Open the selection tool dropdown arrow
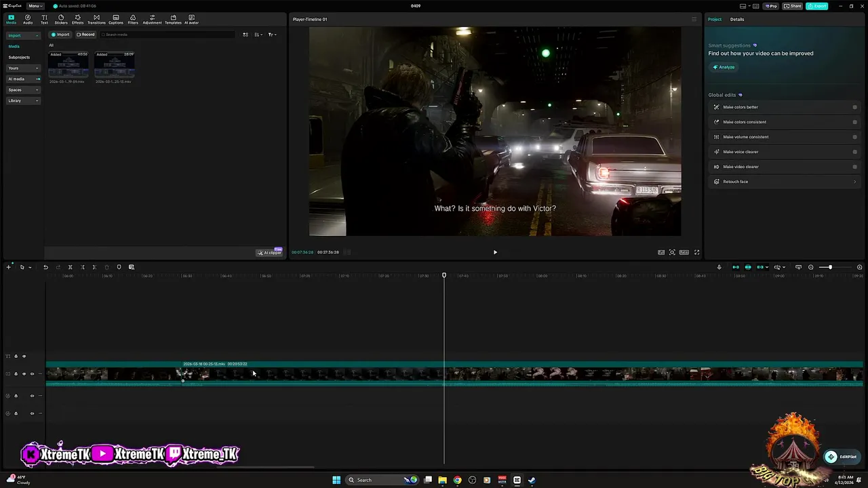 click(30, 267)
